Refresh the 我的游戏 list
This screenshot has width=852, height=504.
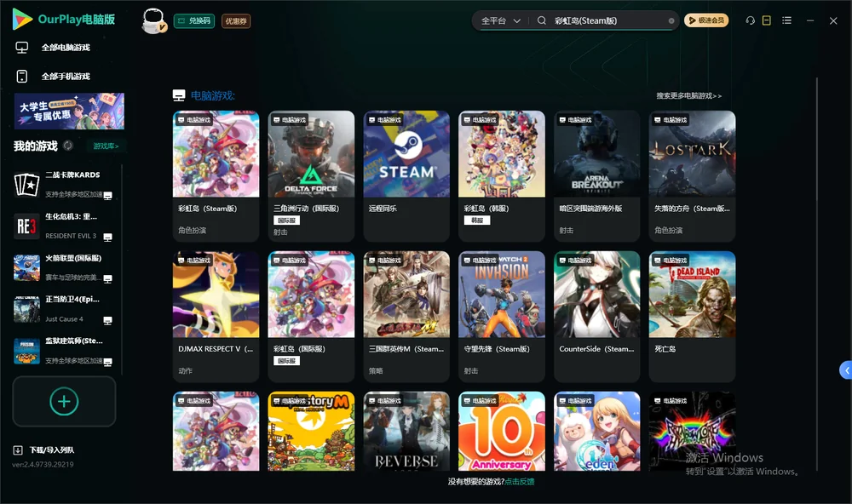(x=68, y=146)
